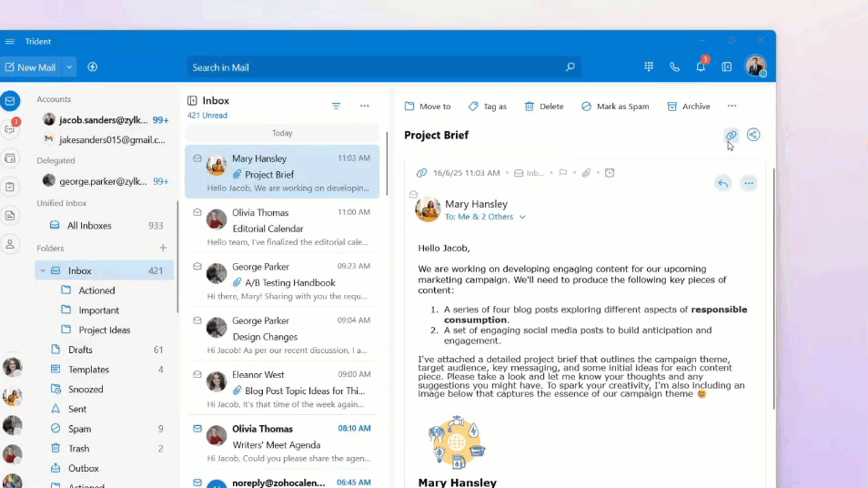Click Move to in toolbar

428,107
